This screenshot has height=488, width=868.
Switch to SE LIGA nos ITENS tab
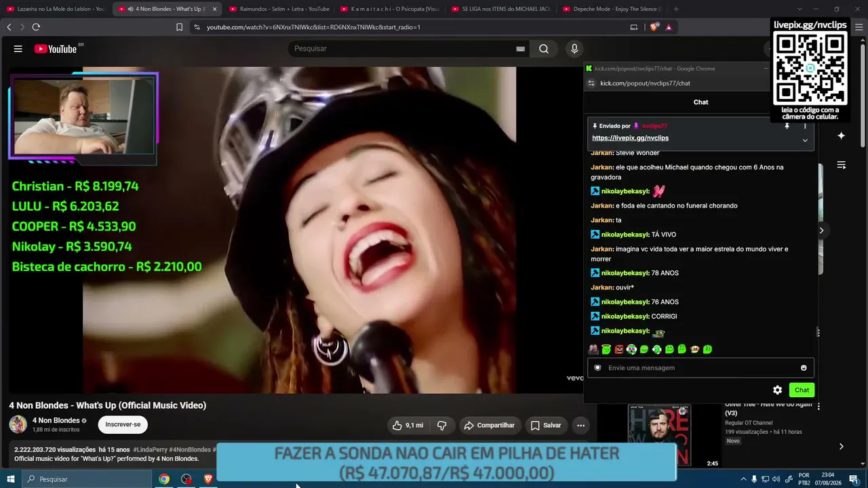501,9
